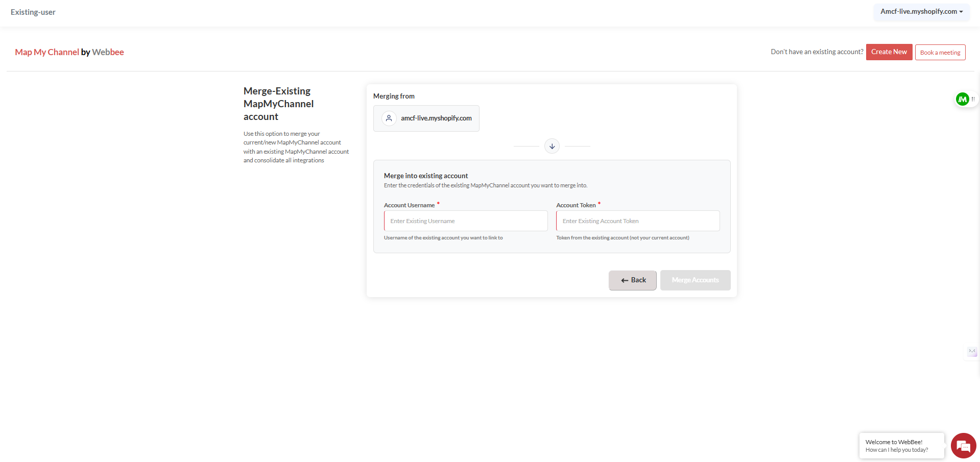Click Book a meeting button

940,53
